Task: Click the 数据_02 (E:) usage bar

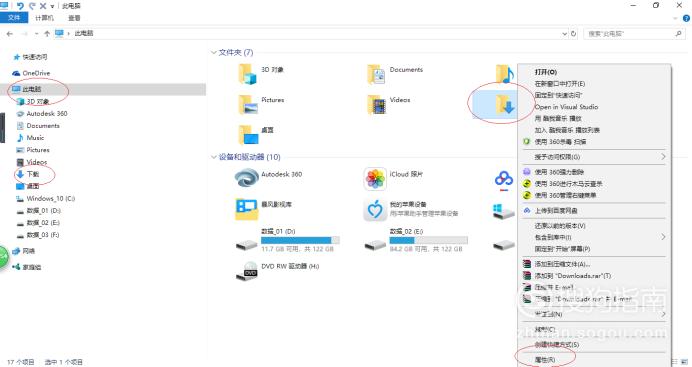Action: [x=429, y=240]
